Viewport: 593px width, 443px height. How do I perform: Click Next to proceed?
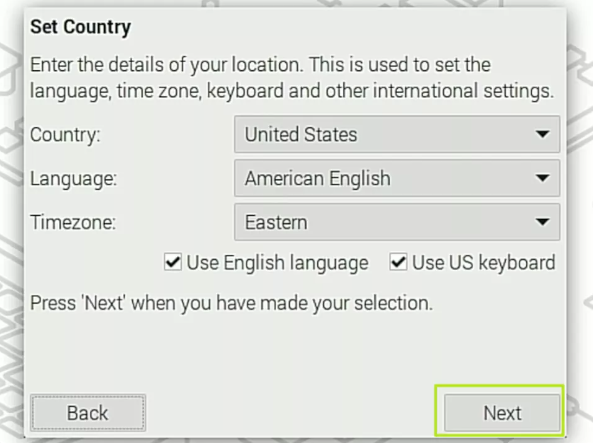point(502,413)
